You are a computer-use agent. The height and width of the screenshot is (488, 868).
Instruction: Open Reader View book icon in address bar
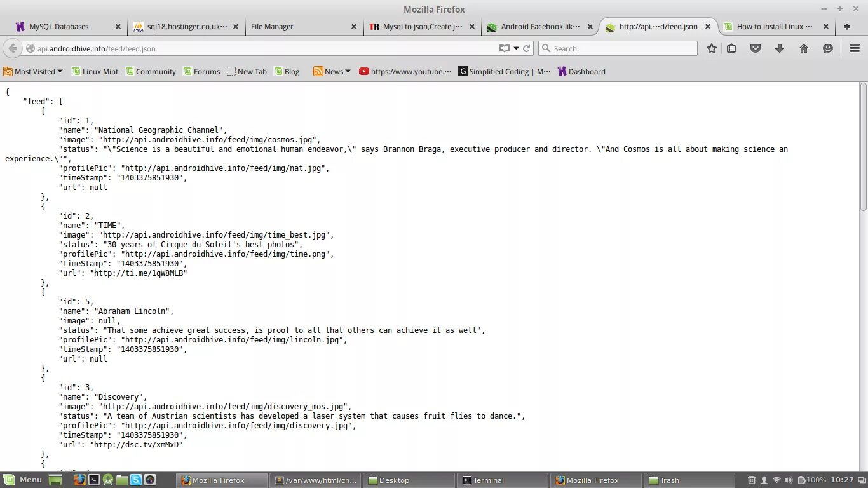click(504, 48)
